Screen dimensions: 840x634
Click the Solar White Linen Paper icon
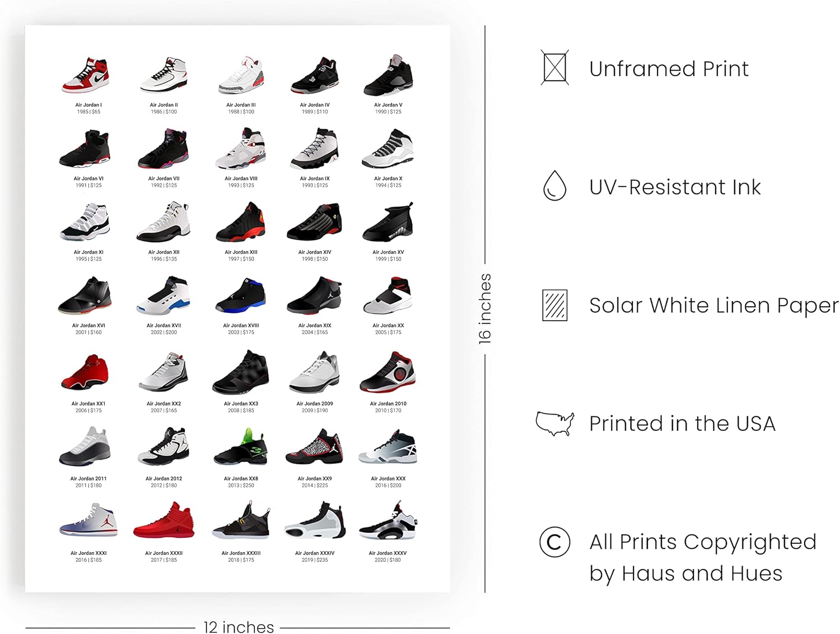pos(554,305)
